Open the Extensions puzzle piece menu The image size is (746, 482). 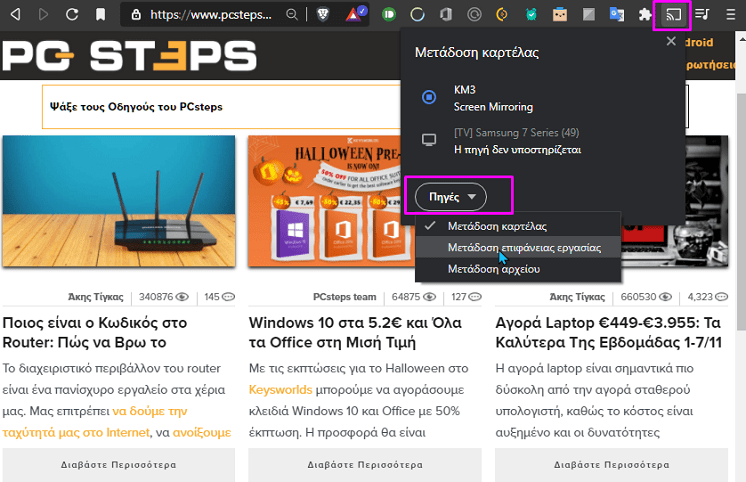[x=645, y=15]
